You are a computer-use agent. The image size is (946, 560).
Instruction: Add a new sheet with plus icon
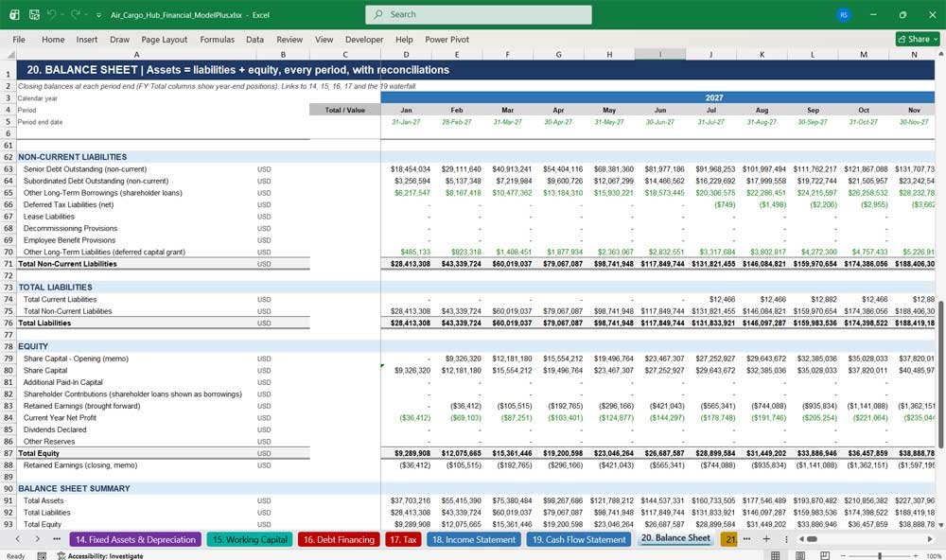766,539
